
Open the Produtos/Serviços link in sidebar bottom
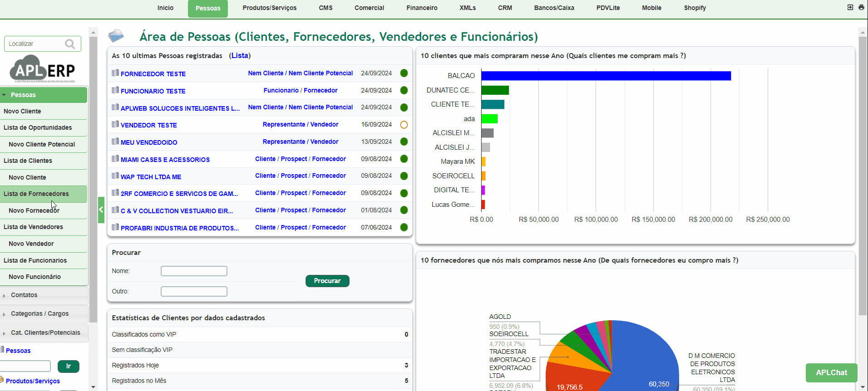pyautogui.click(x=33, y=381)
